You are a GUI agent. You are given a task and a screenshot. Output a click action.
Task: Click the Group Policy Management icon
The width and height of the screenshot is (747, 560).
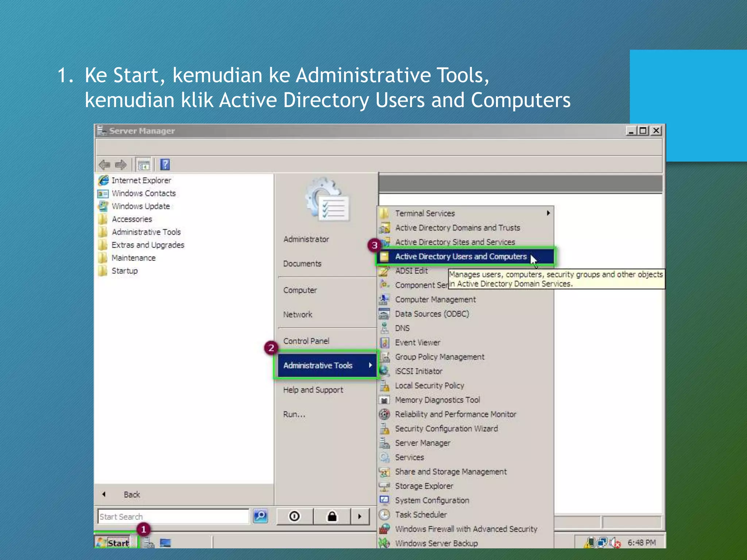click(385, 357)
